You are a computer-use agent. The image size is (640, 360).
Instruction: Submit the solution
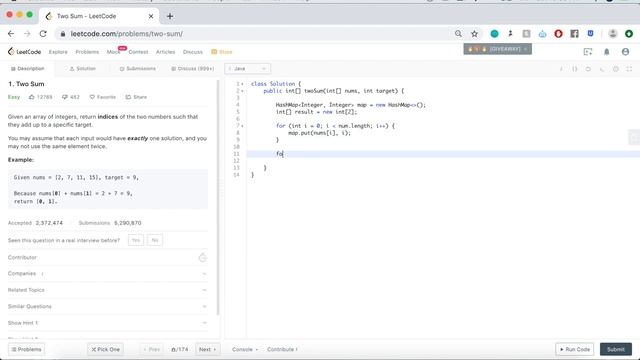coord(616,349)
